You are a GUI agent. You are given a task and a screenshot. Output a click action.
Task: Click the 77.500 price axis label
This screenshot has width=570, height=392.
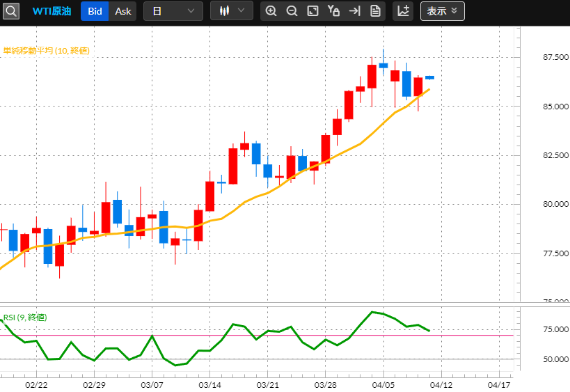pyautogui.click(x=555, y=253)
